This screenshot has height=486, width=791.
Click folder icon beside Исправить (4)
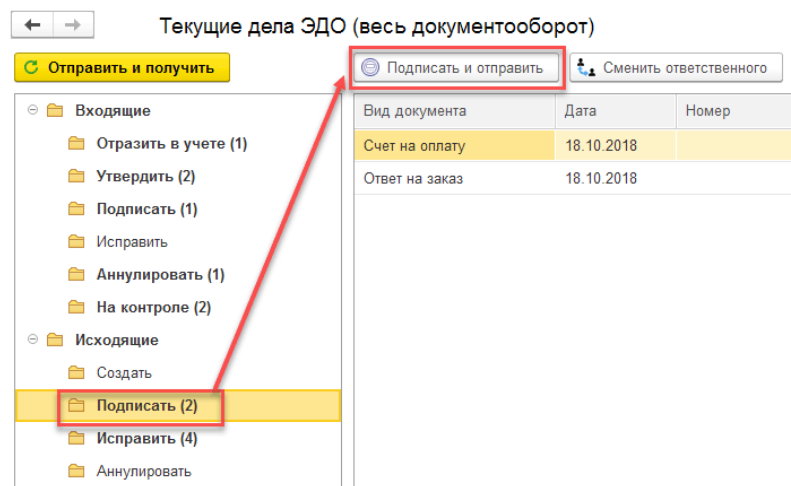pos(77,438)
